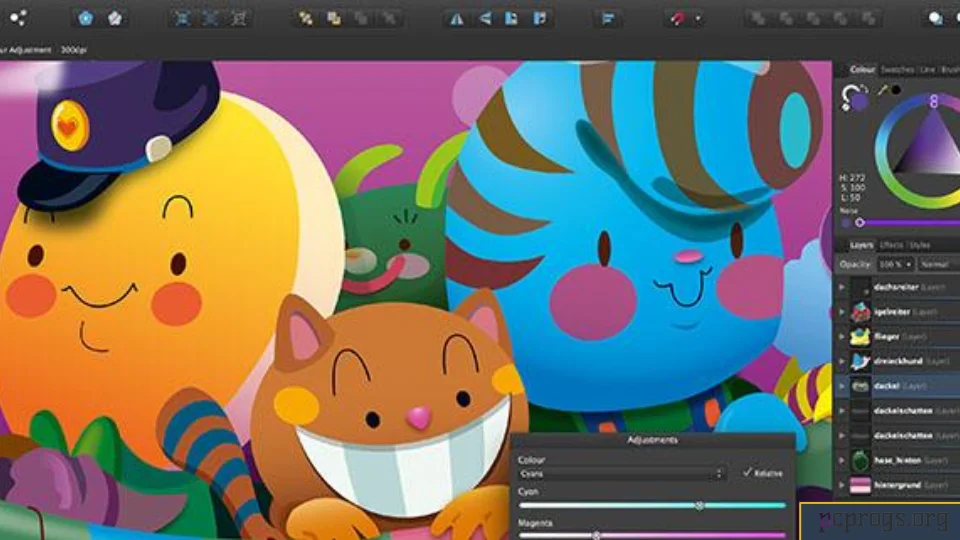
Task: Click the 300dpi value in the context bar
Action: [73, 50]
